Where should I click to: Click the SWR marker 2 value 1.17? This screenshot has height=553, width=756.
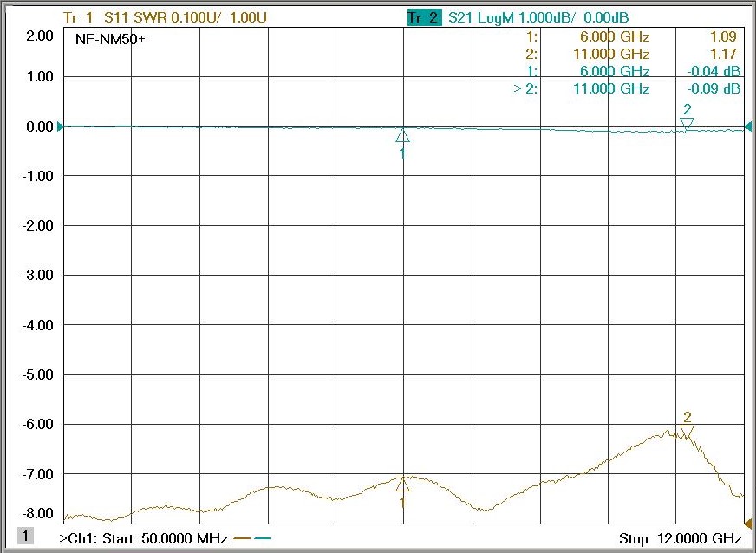[x=723, y=54]
